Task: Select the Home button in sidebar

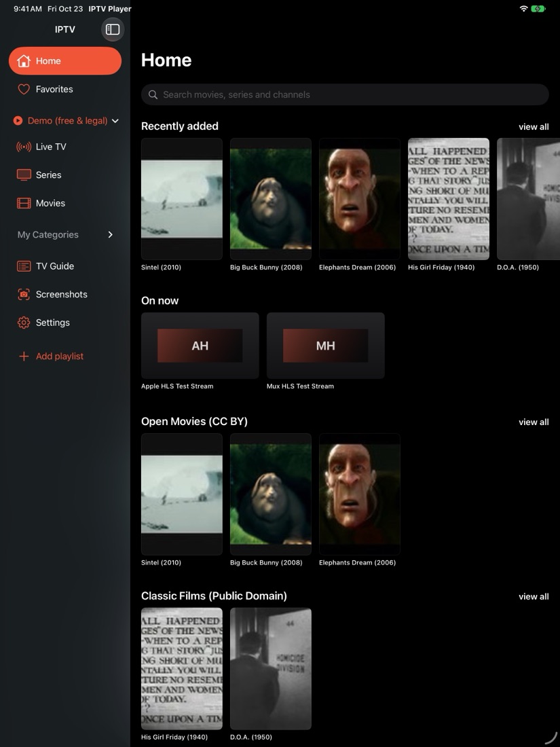Action: (64, 61)
